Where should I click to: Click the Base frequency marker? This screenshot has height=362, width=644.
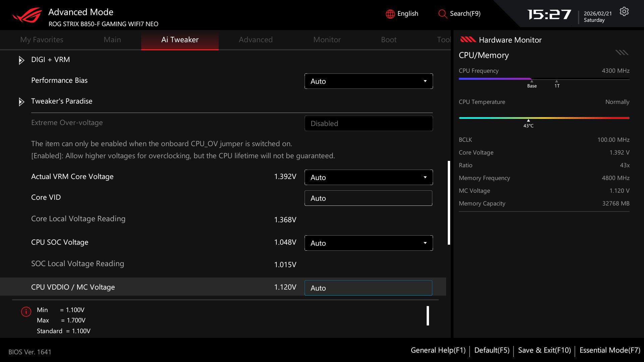point(532,84)
